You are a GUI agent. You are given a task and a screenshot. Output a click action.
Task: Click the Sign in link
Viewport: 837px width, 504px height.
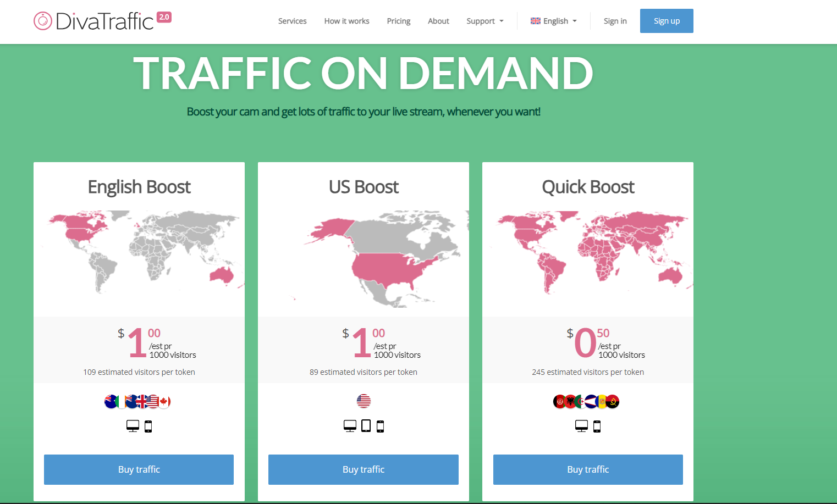pos(615,21)
